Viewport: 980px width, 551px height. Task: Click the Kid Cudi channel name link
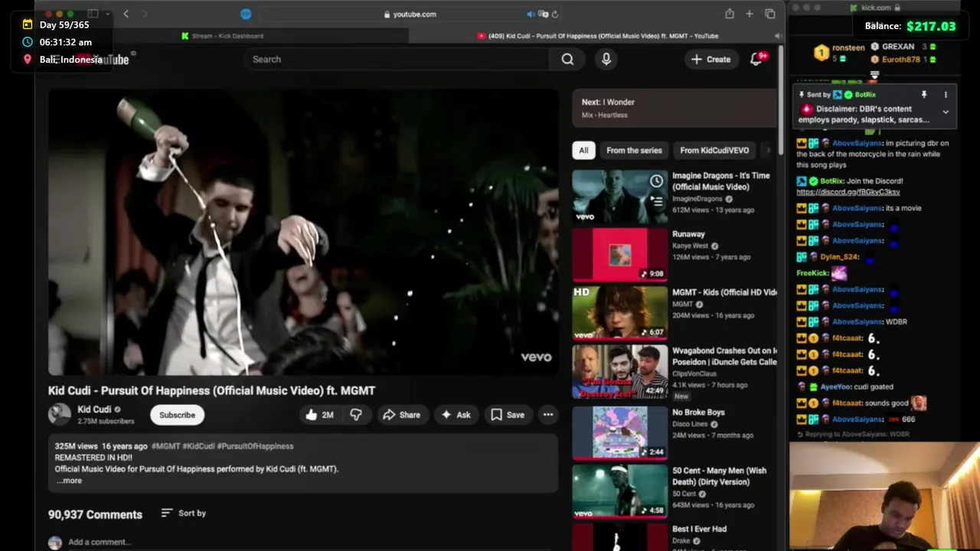[94, 409]
